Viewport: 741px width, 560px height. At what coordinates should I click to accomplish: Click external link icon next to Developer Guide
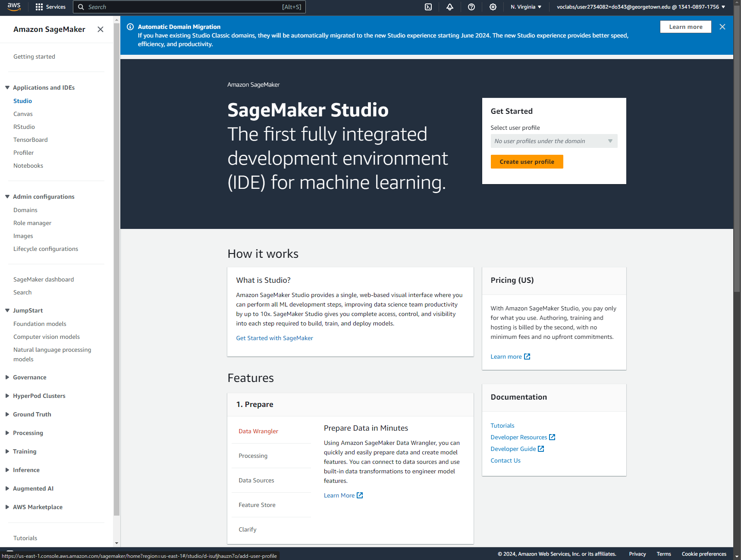[541, 449]
